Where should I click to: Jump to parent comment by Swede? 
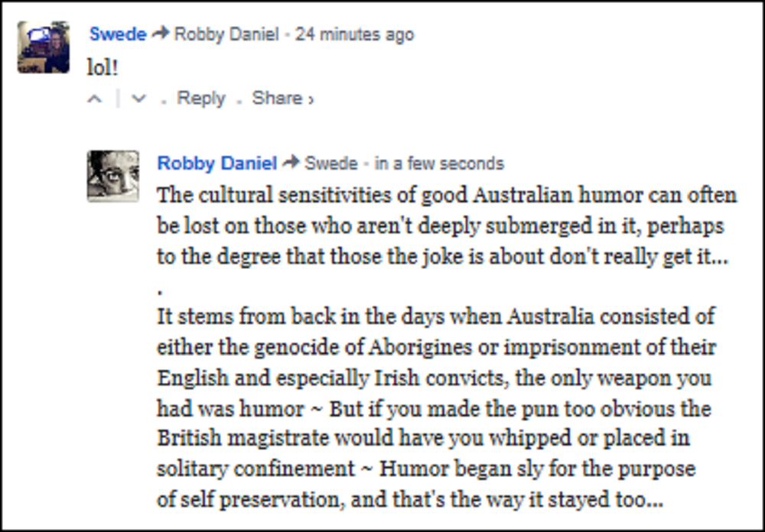click(331, 163)
